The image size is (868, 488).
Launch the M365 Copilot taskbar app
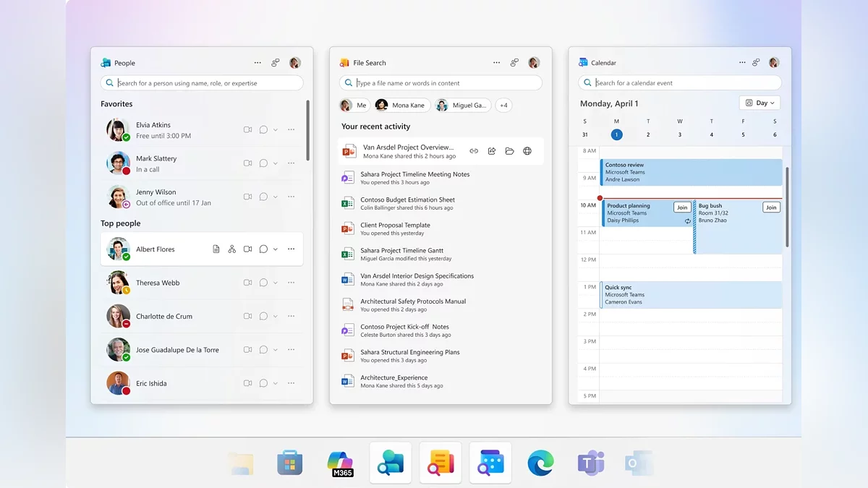(340, 463)
